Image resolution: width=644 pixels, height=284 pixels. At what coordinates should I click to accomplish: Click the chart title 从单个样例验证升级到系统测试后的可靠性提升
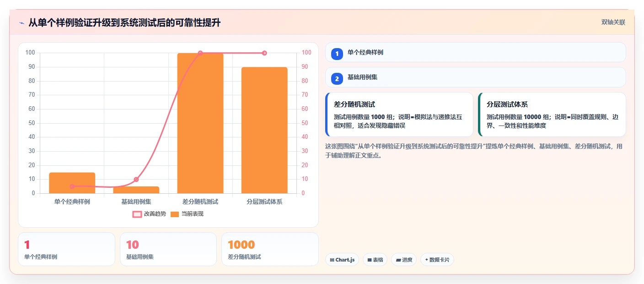tap(124, 22)
